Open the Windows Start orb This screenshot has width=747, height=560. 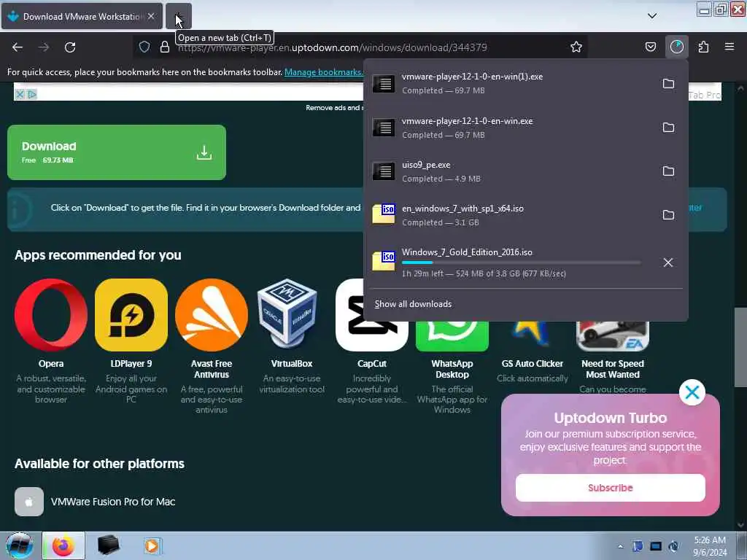pos(20,545)
